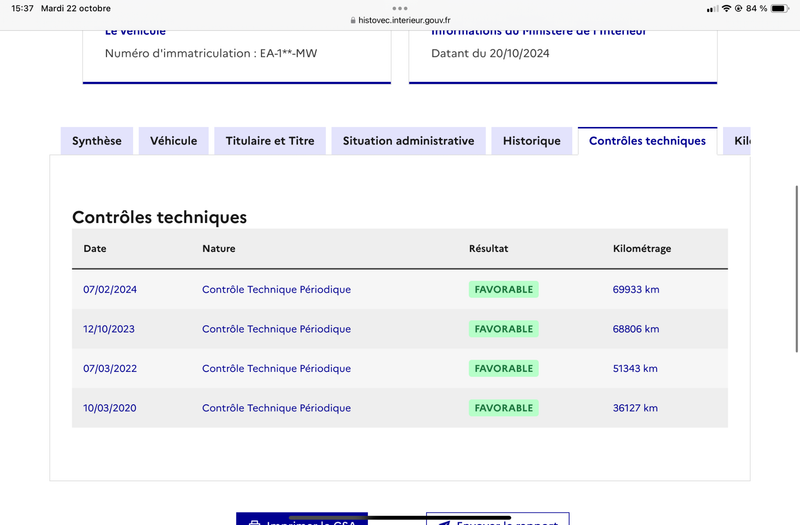Click the Kilométrage column header
The image size is (800, 525).
[x=642, y=248]
